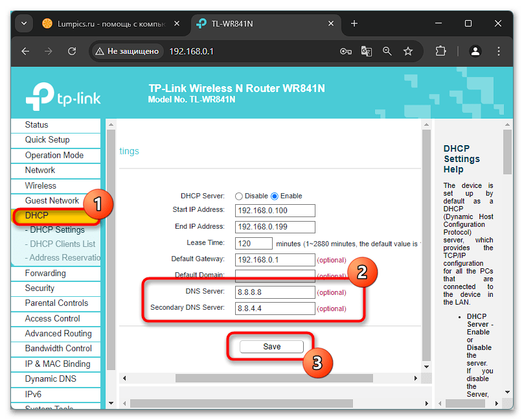This screenshot has height=420, width=524.
Task: Open the zoom magnifier icon
Action: click(387, 51)
